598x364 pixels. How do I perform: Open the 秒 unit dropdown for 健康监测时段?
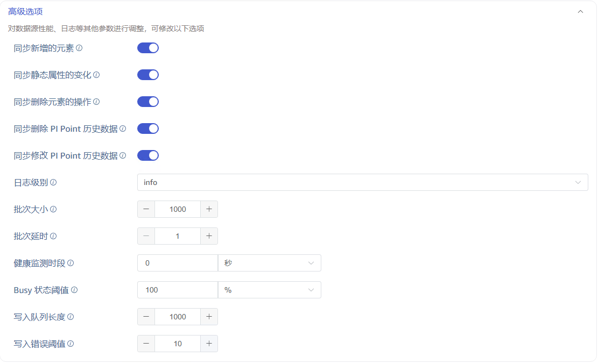(270, 263)
